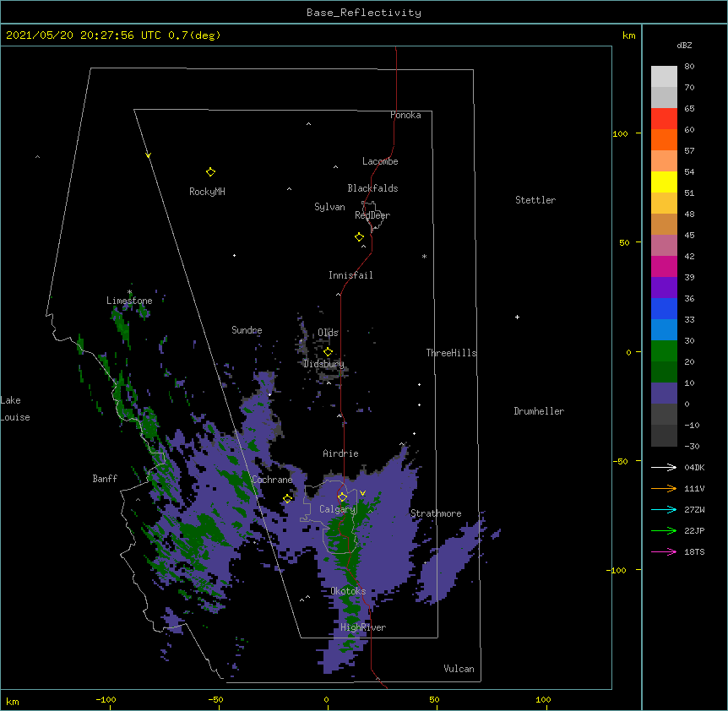Click the Sundre label
This screenshot has height=711, width=728.
247,330
